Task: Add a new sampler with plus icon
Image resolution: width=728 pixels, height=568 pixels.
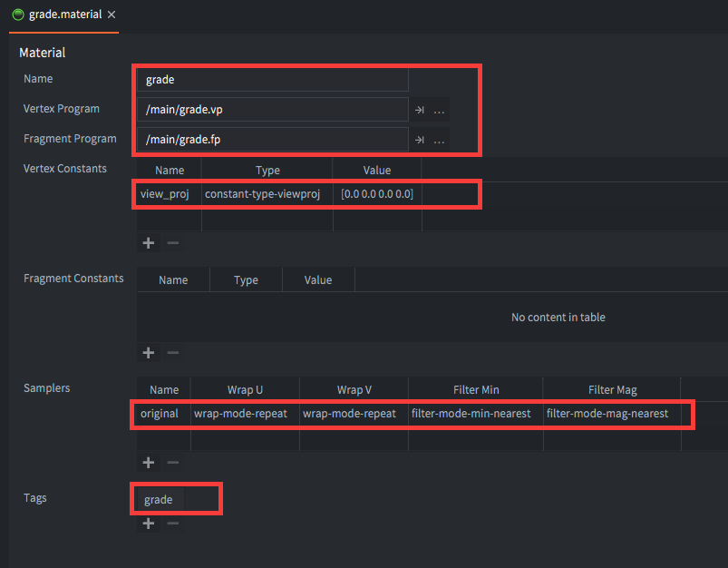Action: click(149, 462)
